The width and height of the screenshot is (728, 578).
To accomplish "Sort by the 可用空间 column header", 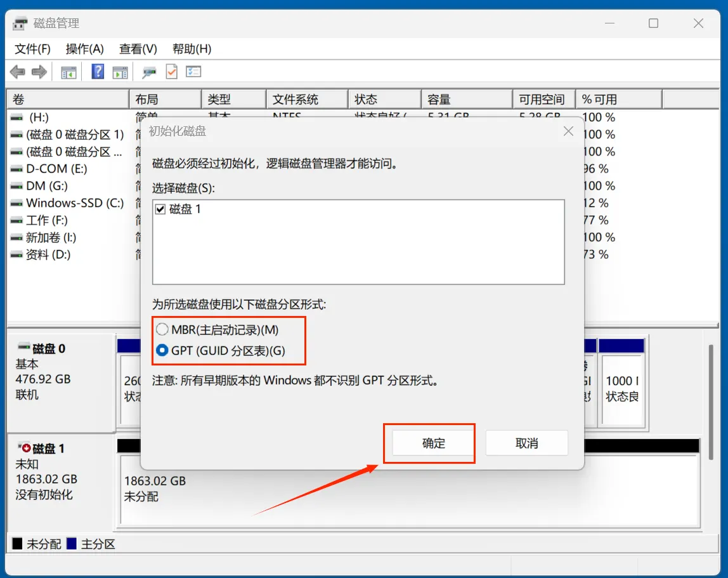I will tap(544, 100).
